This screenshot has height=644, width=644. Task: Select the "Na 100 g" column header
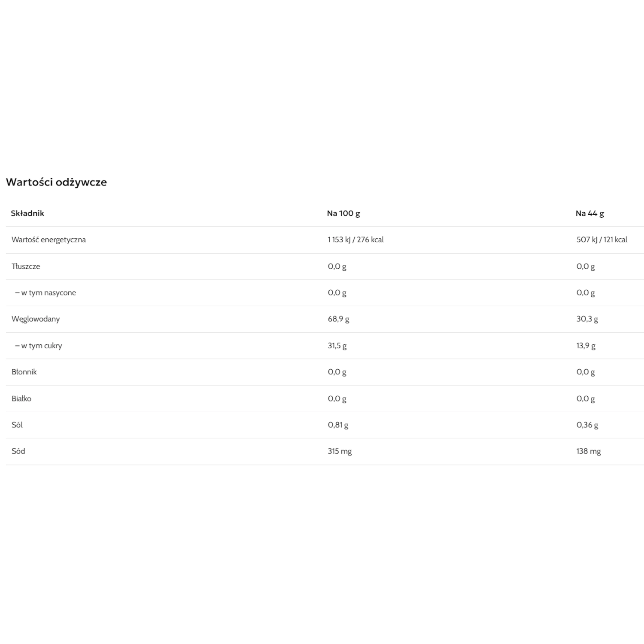pos(343,213)
